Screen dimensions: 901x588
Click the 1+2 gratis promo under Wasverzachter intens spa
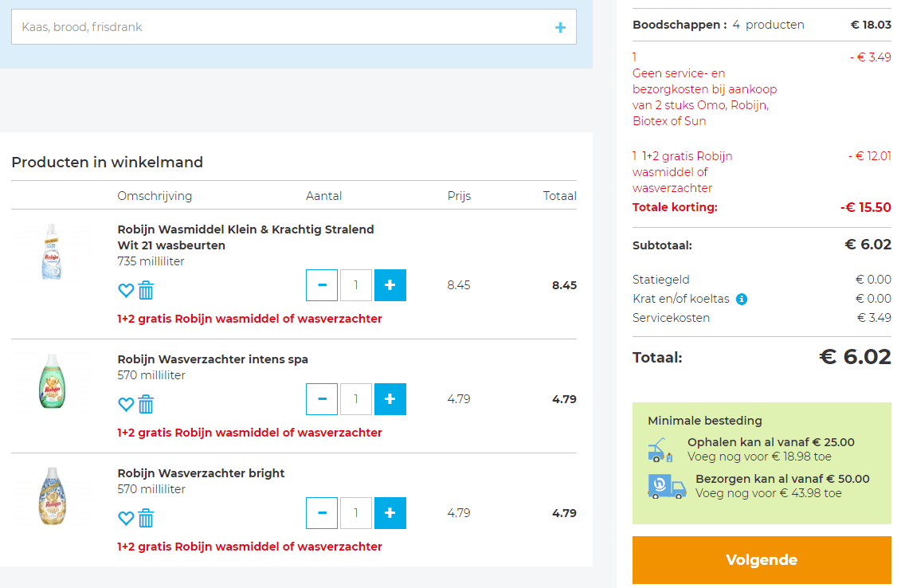point(249,432)
